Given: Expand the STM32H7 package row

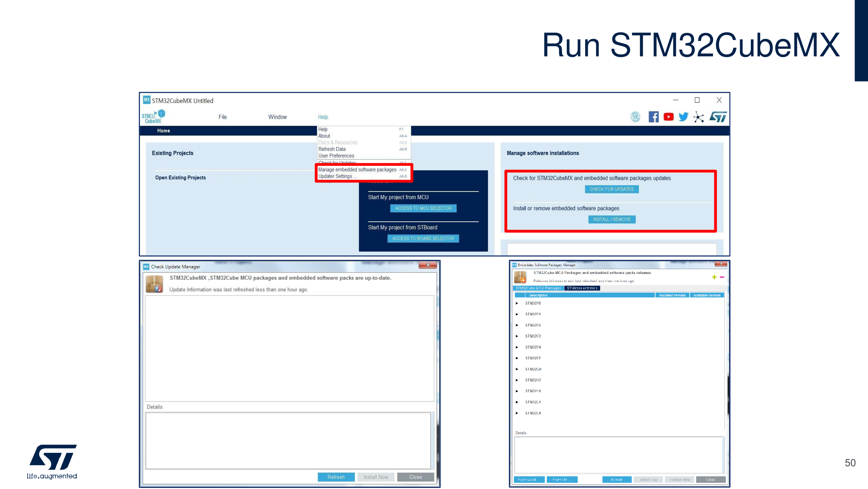Looking at the screenshot, I should [x=517, y=380].
